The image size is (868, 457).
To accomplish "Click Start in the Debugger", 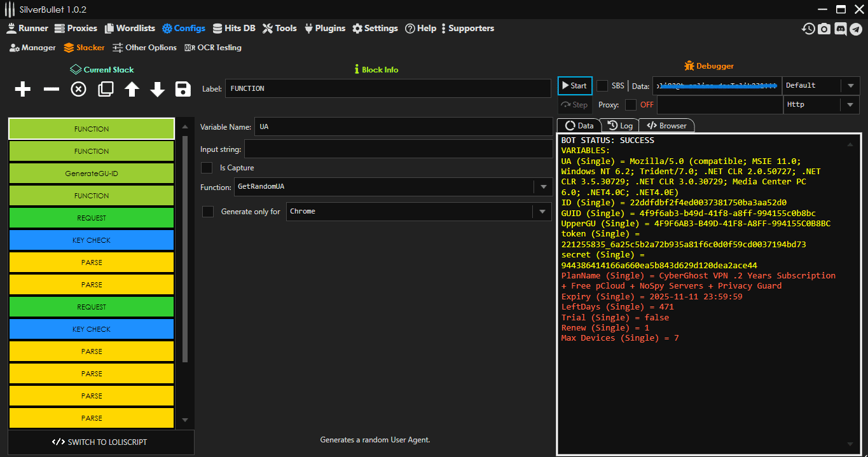I will 574,85.
